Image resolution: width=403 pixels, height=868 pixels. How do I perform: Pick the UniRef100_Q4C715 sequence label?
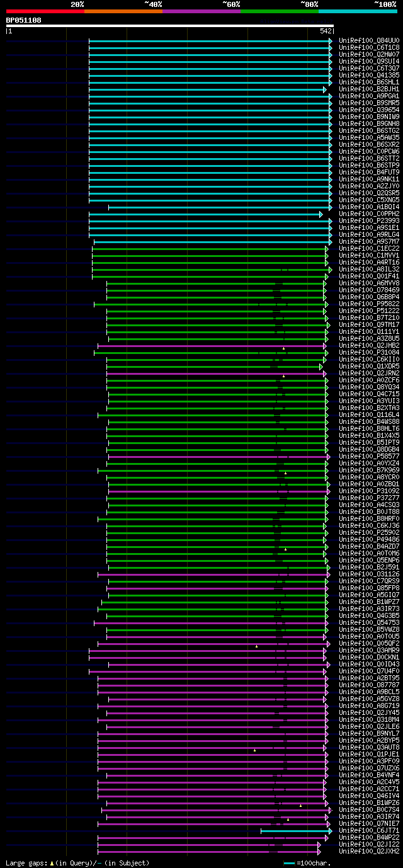369,394
